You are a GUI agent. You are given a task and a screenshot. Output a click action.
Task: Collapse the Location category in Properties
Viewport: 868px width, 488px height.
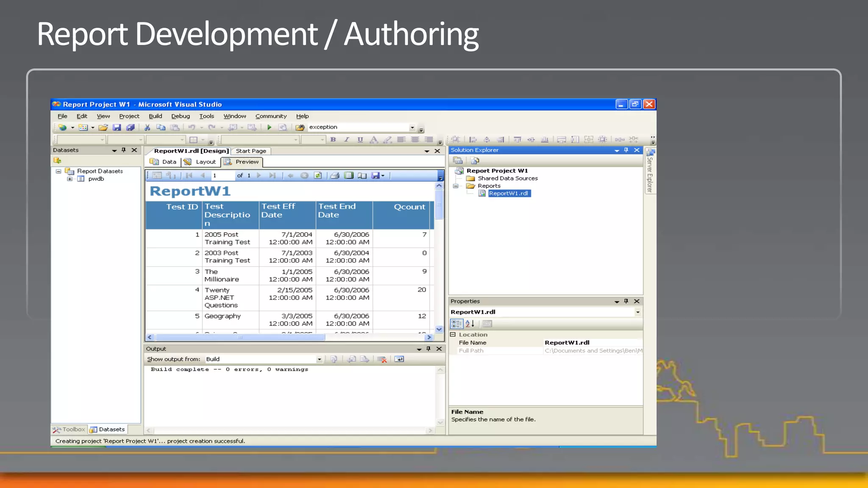coord(453,335)
